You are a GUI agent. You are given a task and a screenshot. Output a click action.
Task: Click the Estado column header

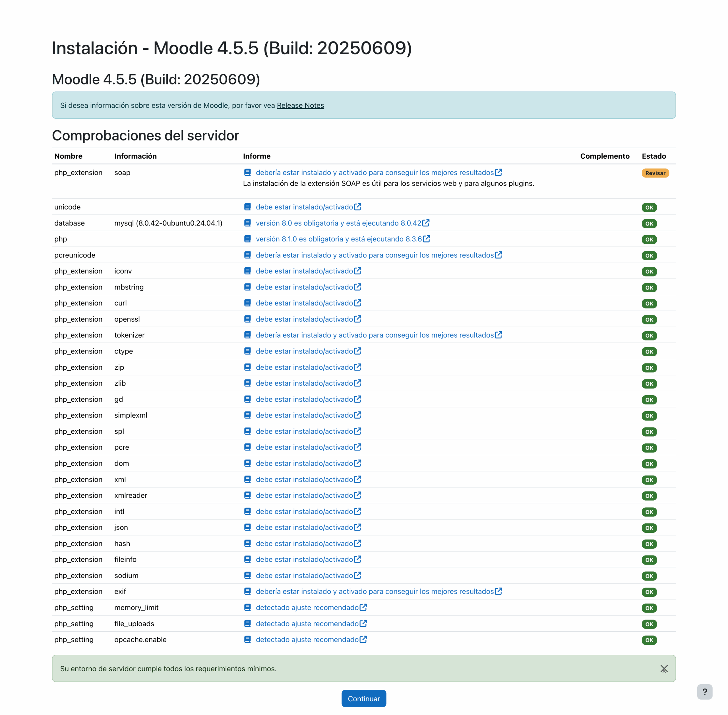[x=654, y=156]
